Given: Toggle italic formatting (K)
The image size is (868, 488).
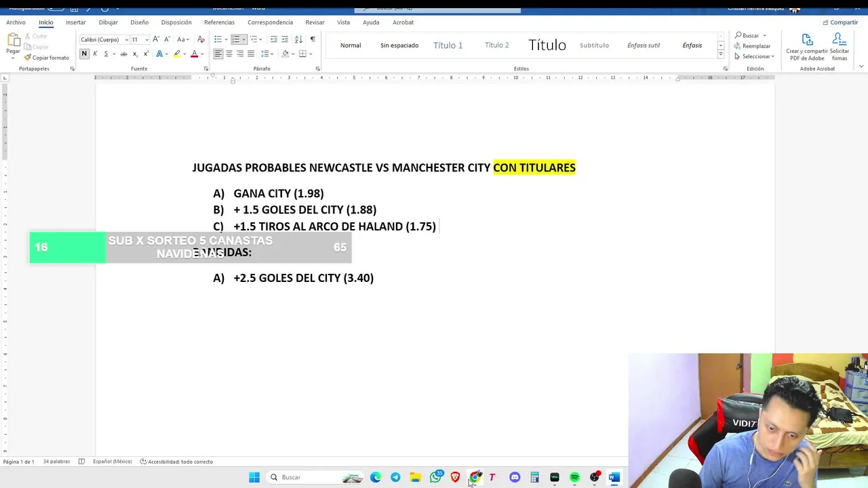Looking at the screenshot, I should point(95,54).
